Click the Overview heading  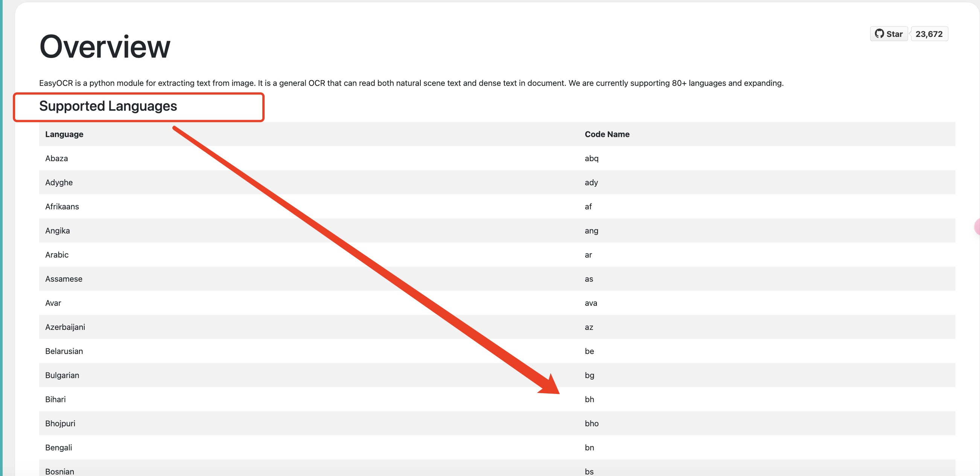click(x=105, y=47)
